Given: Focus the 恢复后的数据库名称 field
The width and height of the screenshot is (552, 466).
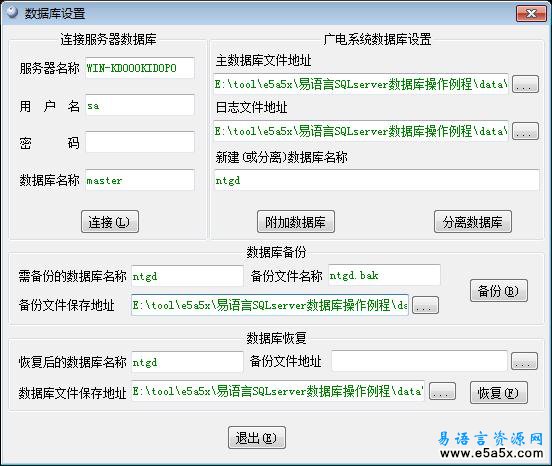Looking at the screenshot, I should coord(187,362).
